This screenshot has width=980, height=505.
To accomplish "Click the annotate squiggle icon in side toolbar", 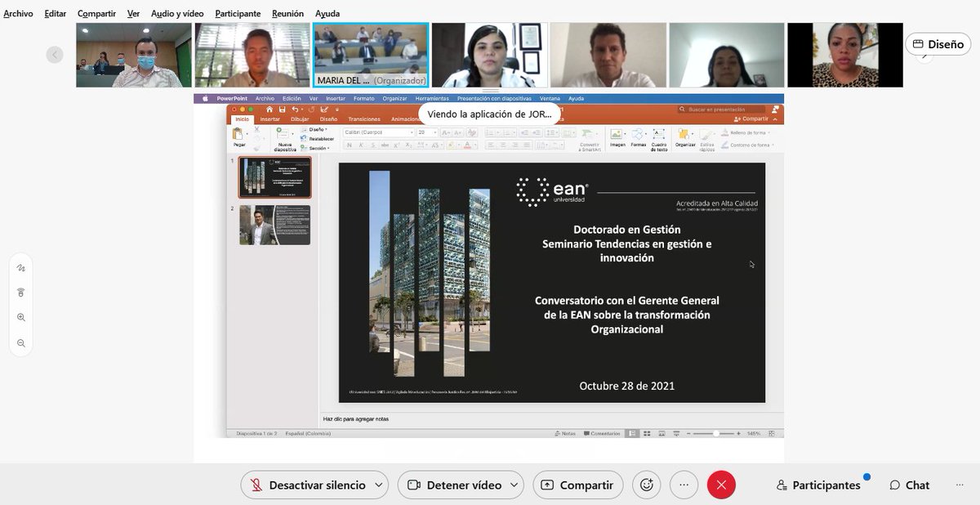I will click(x=21, y=267).
